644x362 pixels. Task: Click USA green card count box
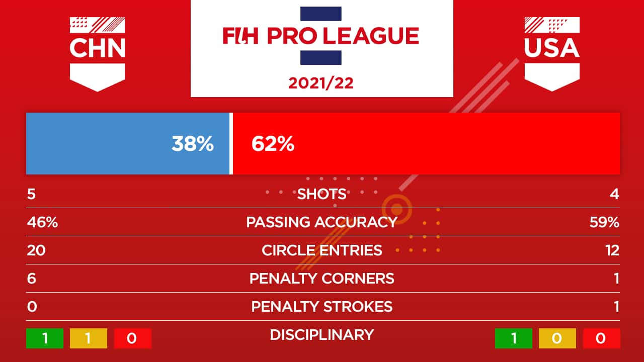pyautogui.click(x=514, y=338)
